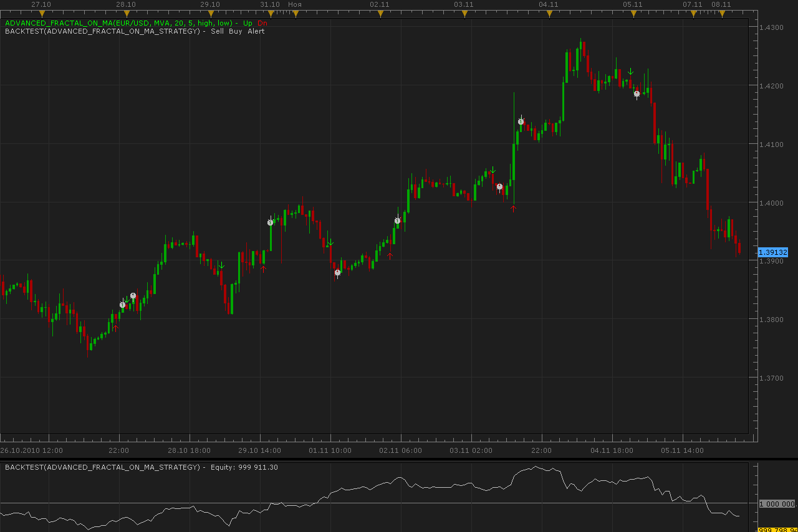Select the Sell output label in the backtest legend
This screenshot has height=532, width=798.
(x=217, y=31)
